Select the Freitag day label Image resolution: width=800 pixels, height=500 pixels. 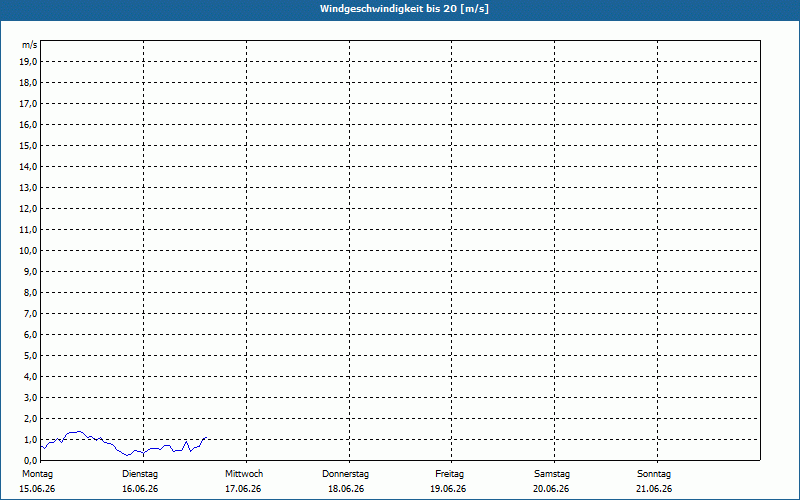449,474
